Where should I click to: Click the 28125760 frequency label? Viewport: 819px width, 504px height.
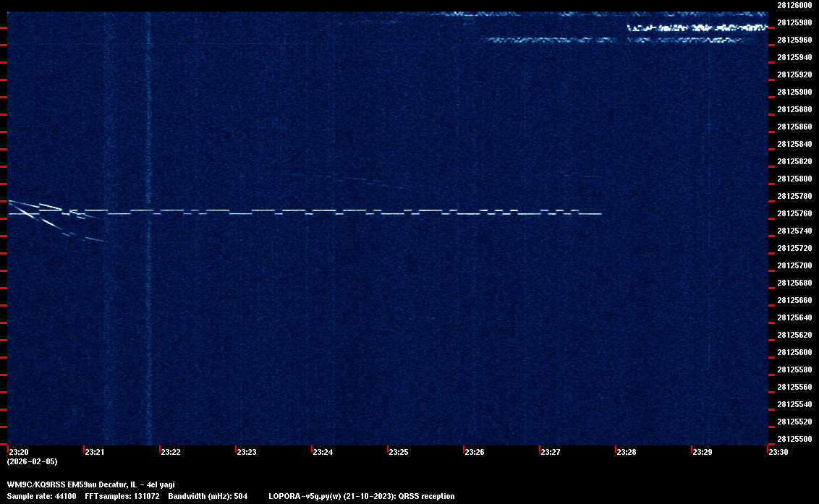794,213
